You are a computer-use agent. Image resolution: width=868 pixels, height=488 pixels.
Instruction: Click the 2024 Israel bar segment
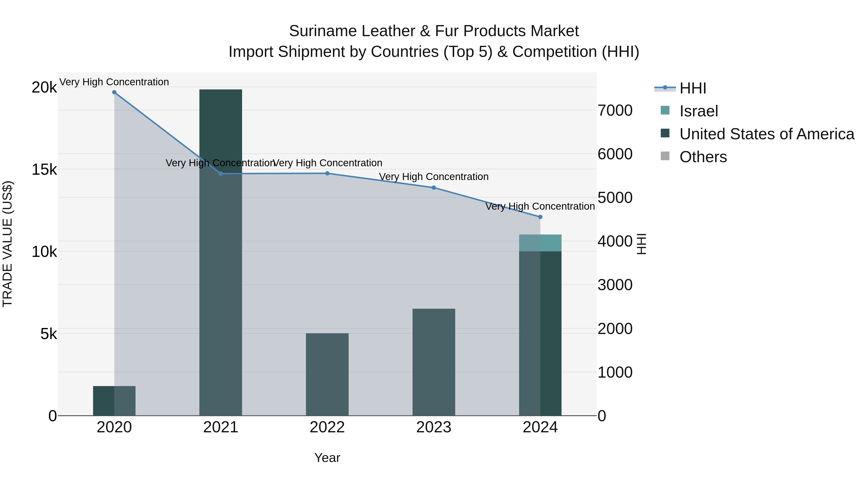[540, 243]
